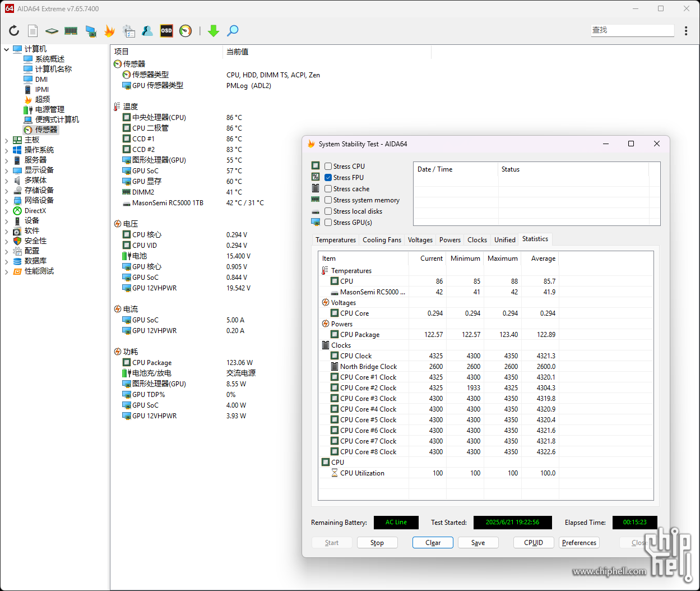
Task: Collapse the 计算机 tree node
Action: pyautogui.click(x=7, y=49)
